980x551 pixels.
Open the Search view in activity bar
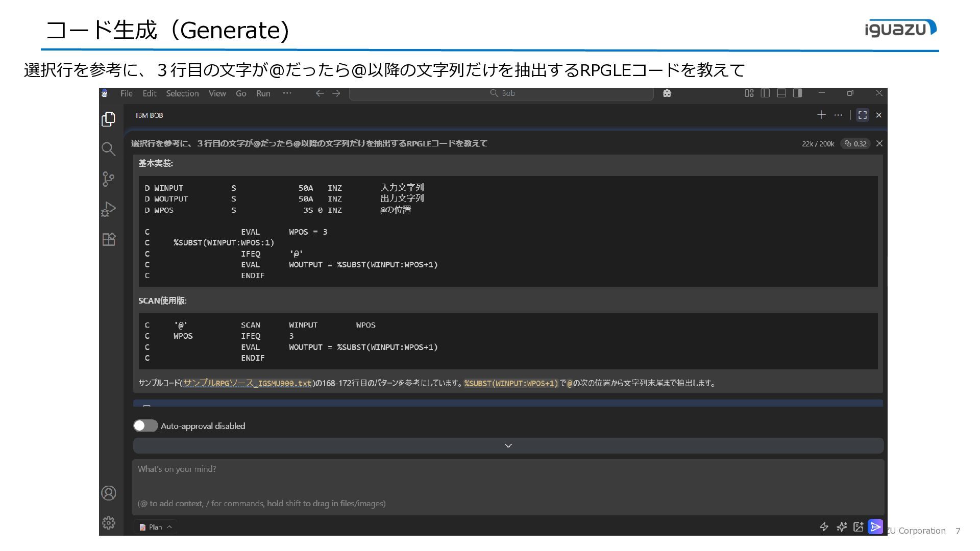[x=108, y=149]
